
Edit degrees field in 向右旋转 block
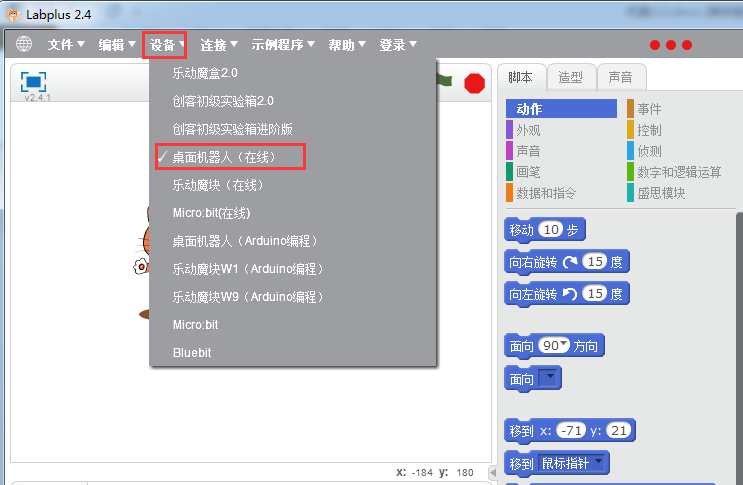point(595,261)
